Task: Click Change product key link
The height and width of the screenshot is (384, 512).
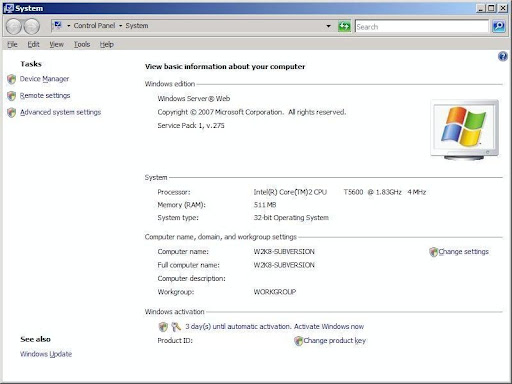Action: tap(335, 341)
